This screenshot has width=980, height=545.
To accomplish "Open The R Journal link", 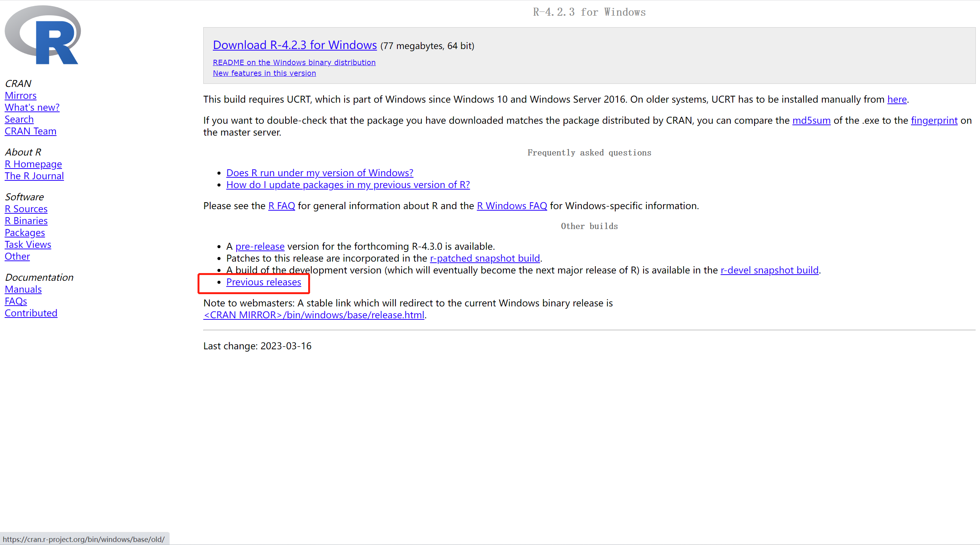I will click(34, 176).
